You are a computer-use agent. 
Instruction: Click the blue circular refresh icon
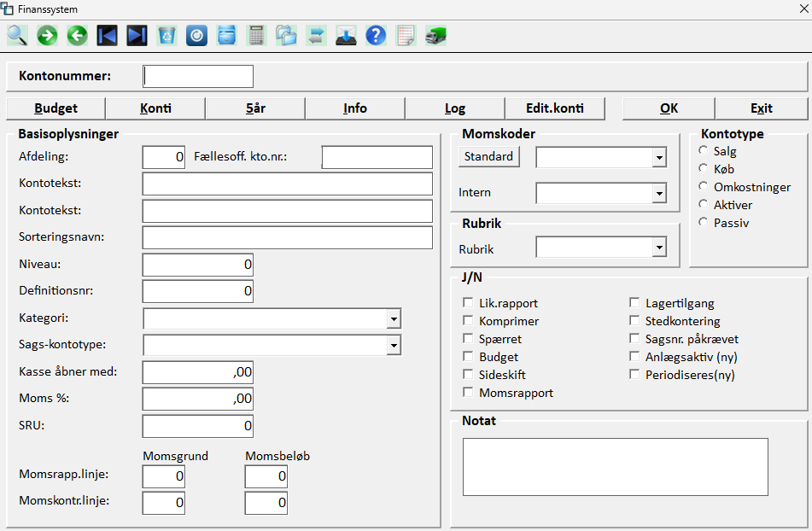click(x=196, y=36)
